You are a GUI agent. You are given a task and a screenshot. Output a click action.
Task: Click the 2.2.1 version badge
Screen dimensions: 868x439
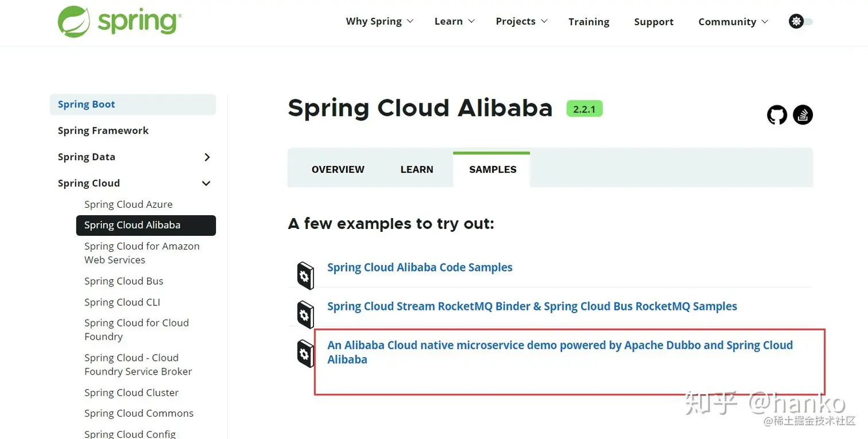(x=584, y=109)
